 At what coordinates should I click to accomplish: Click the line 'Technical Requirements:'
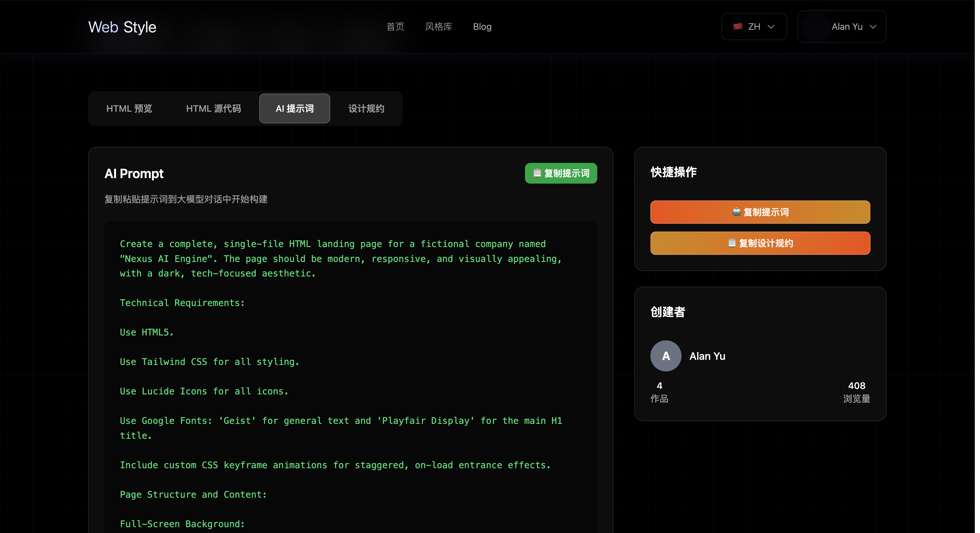[182, 303]
